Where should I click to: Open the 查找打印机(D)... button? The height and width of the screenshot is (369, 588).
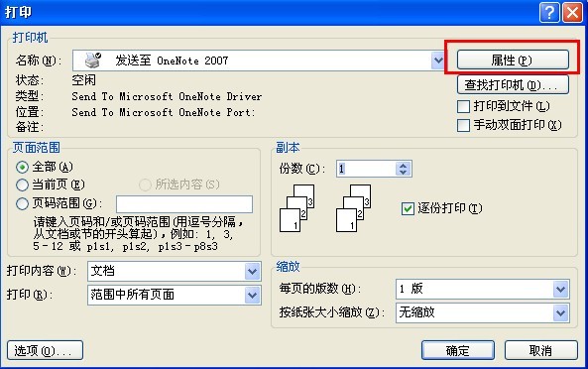pyautogui.click(x=513, y=85)
